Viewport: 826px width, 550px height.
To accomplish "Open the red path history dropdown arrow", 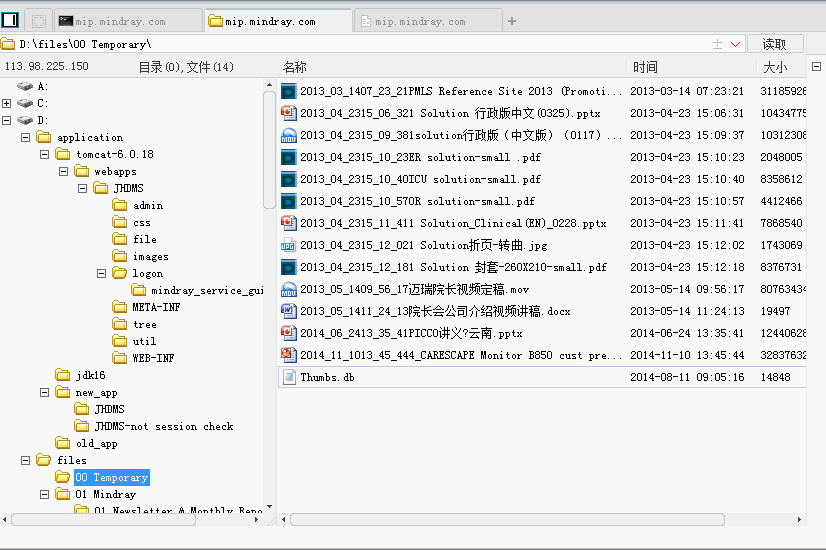I will (736, 44).
